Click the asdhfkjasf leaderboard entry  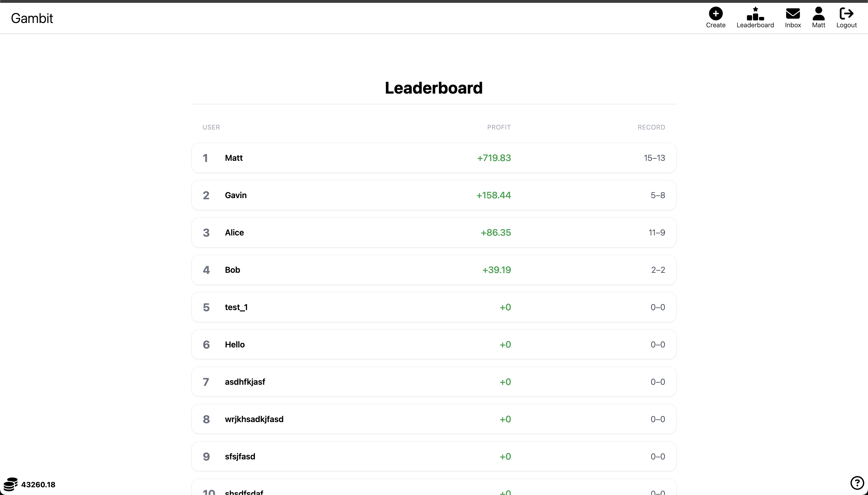click(434, 382)
